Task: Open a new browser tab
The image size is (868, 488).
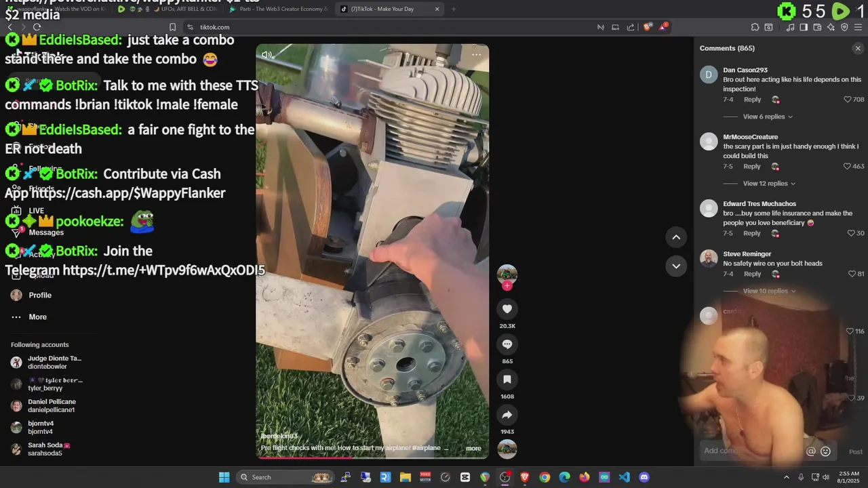Action: pos(454,9)
